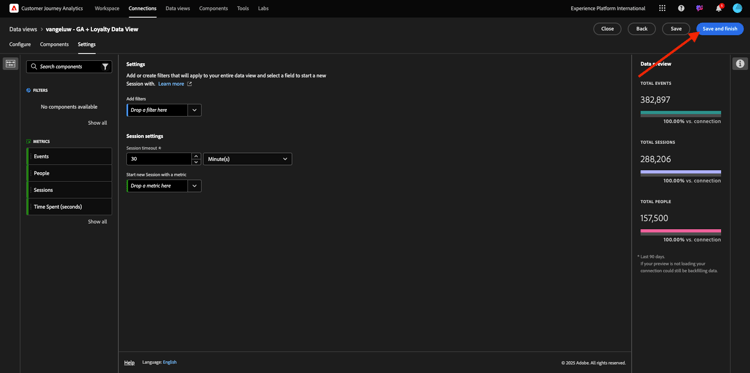The image size is (750, 373).
Task: Open the AI assistant icon
Action: [700, 8]
